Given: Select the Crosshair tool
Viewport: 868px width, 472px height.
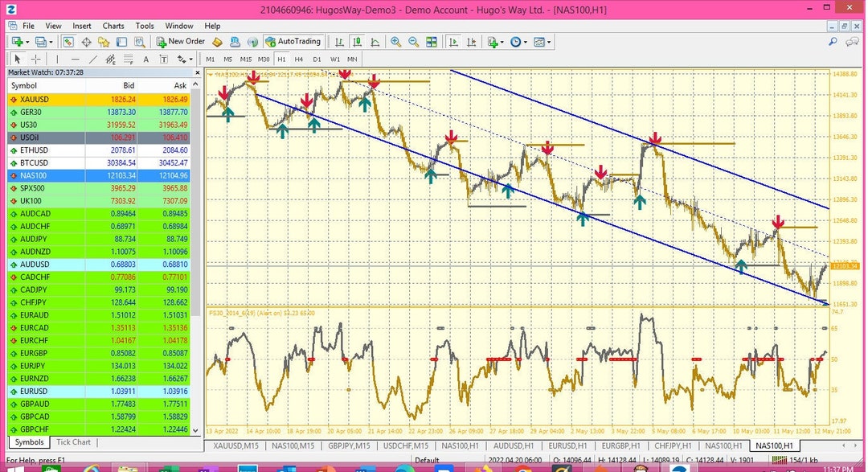Looking at the screenshot, I should pos(35,59).
